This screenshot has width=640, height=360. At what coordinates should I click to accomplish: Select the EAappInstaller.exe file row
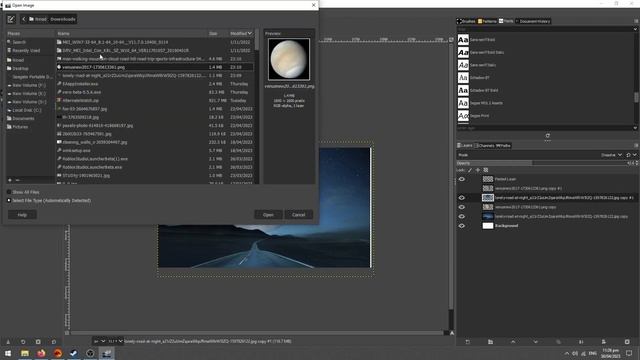(x=155, y=84)
